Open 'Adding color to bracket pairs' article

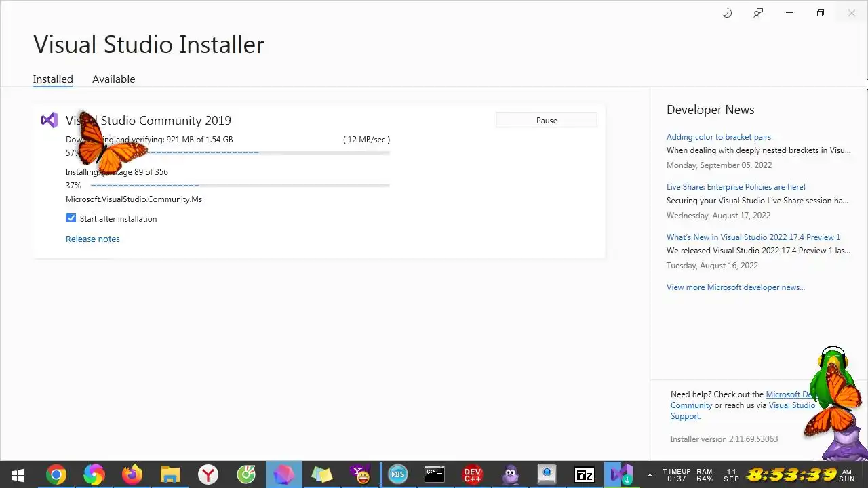point(719,137)
